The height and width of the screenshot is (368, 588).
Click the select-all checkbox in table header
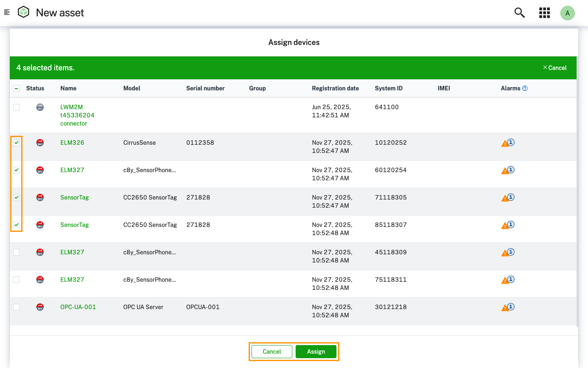click(x=16, y=88)
